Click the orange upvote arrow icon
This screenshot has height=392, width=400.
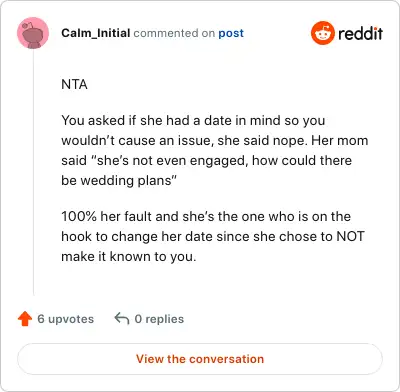pos(25,319)
